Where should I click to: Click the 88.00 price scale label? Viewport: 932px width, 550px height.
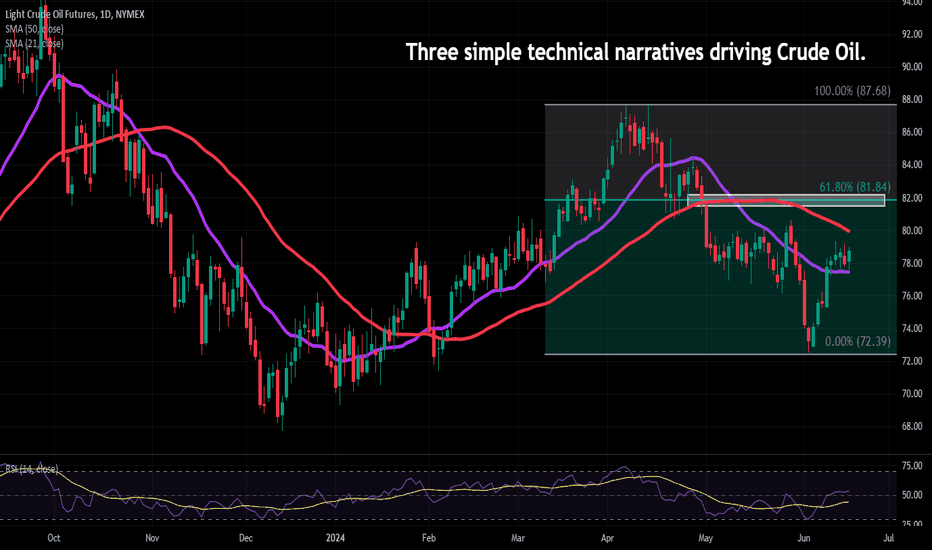(x=912, y=99)
